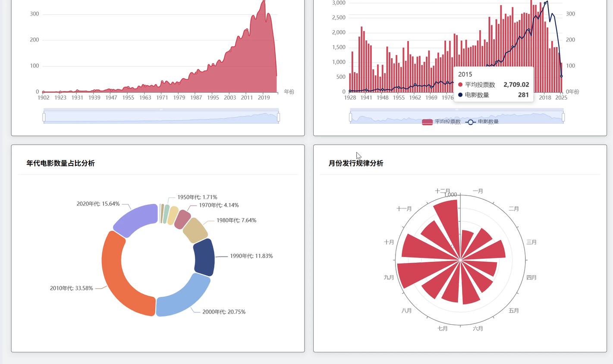
Task: Click the label '1970年代: 4.14%'
Action: pyautogui.click(x=219, y=205)
